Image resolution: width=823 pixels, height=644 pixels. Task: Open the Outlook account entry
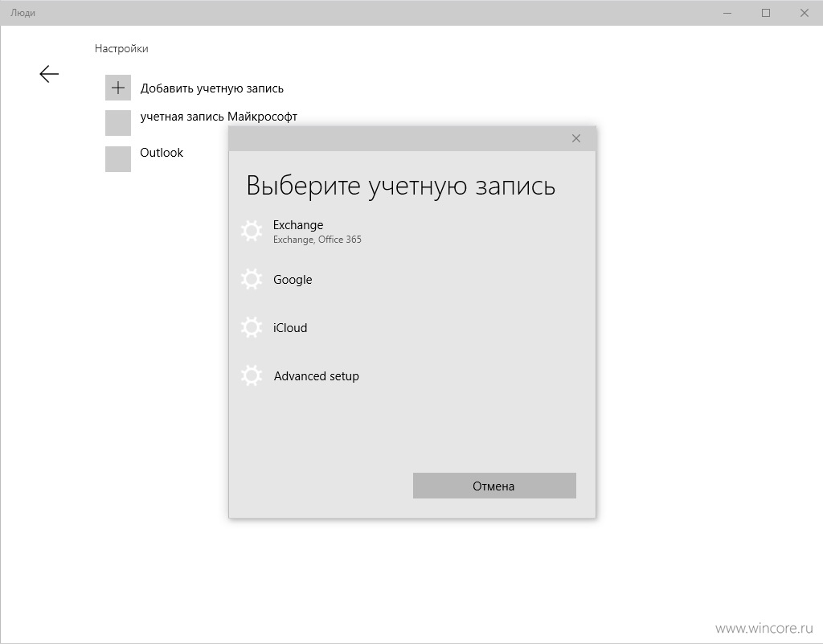coord(161,153)
